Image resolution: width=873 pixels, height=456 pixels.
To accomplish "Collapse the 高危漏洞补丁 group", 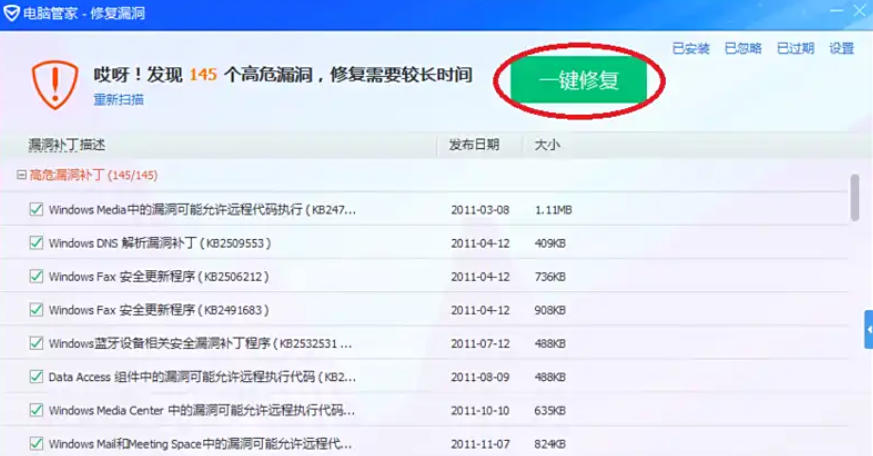I will (22, 175).
